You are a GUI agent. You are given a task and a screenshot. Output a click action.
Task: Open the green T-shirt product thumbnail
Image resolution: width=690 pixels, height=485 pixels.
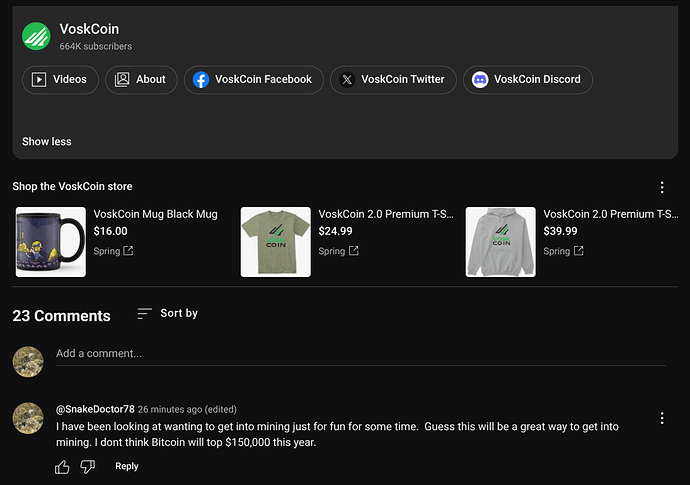[x=276, y=242]
